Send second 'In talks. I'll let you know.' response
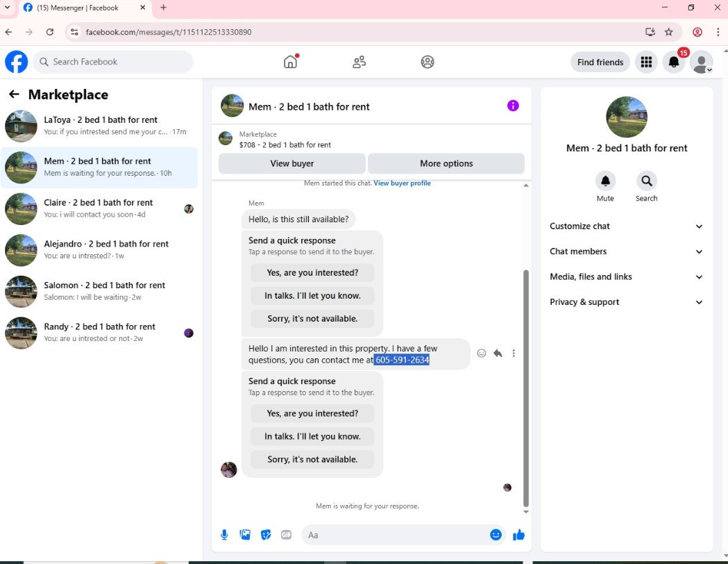 point(312,436)
